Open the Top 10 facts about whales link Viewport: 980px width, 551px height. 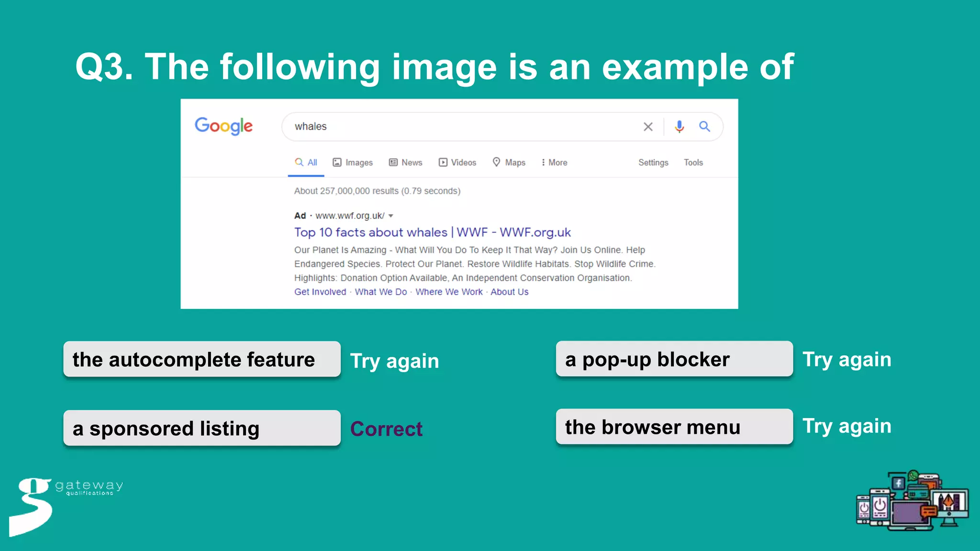tap(432, 232)
